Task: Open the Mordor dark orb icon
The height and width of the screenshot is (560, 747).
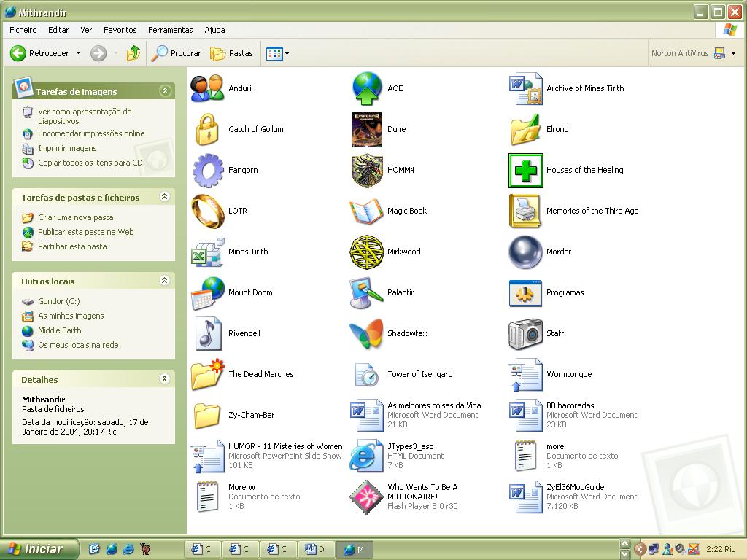Action: 525,252
